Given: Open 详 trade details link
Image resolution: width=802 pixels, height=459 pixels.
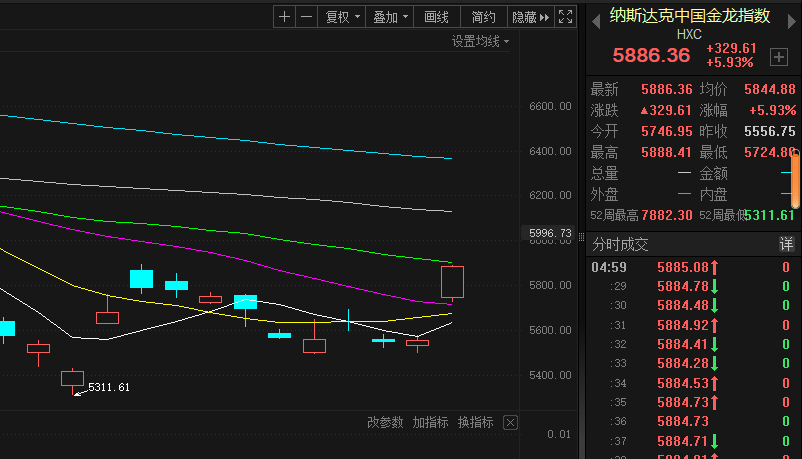Looking at the screenshot, I should (x=786, y=244).
